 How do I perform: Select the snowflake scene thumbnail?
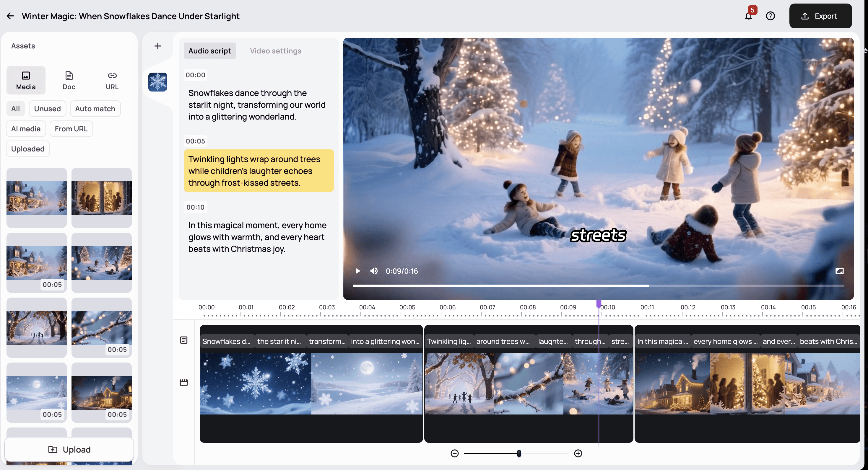click(157, 82)
